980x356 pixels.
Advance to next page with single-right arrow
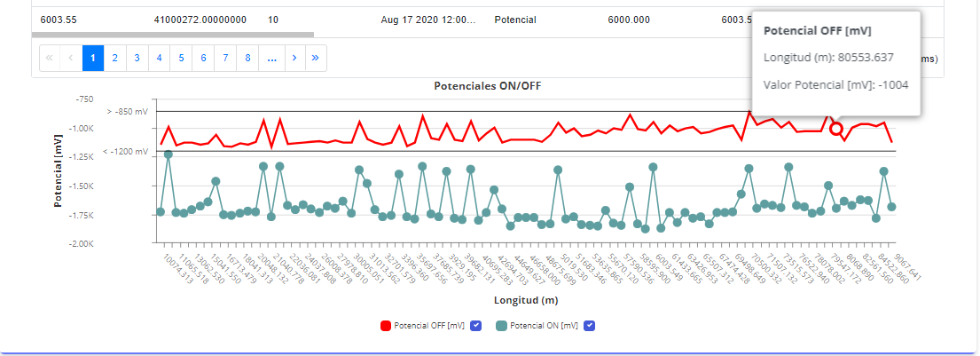coord(294,58)
